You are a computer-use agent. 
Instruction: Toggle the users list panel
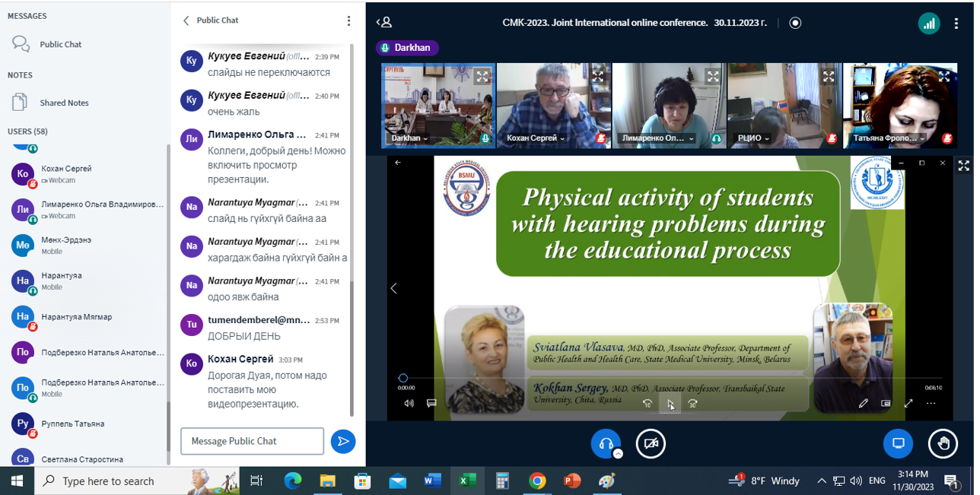click(385, 23)
